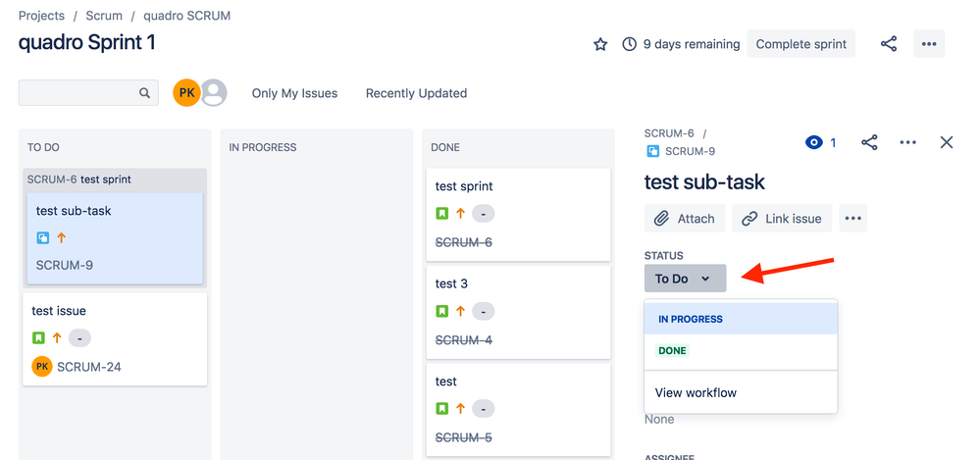Image resolution: width=980 pixels, height=460 pixels.
Task: Toggle the watch eye icon on the issue
Action: pyautogui.click(x=814, y=143)
